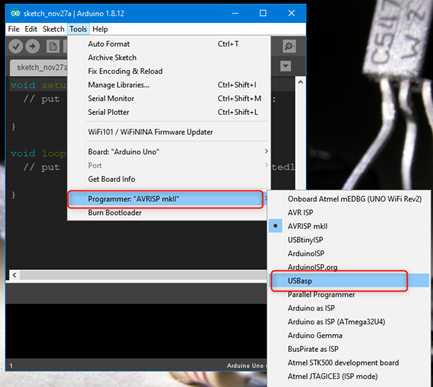Click the Arduino logo in title bar

(15, 13)
